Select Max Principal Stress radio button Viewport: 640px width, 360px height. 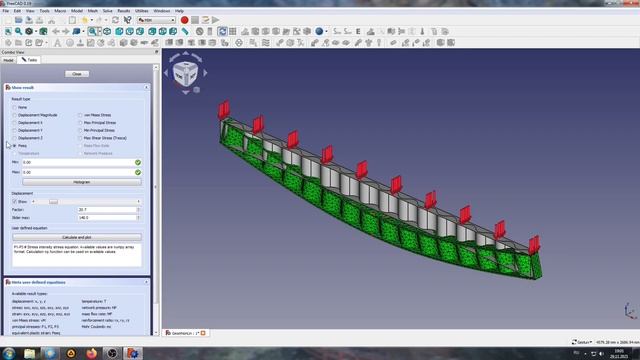pyautogui.click(x=80, y=123)
